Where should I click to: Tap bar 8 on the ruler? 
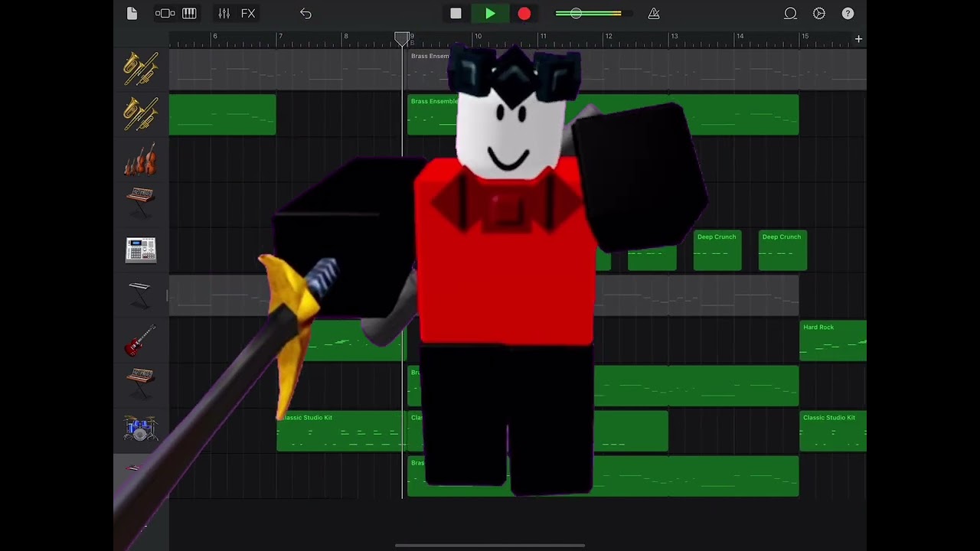point(346,36)
